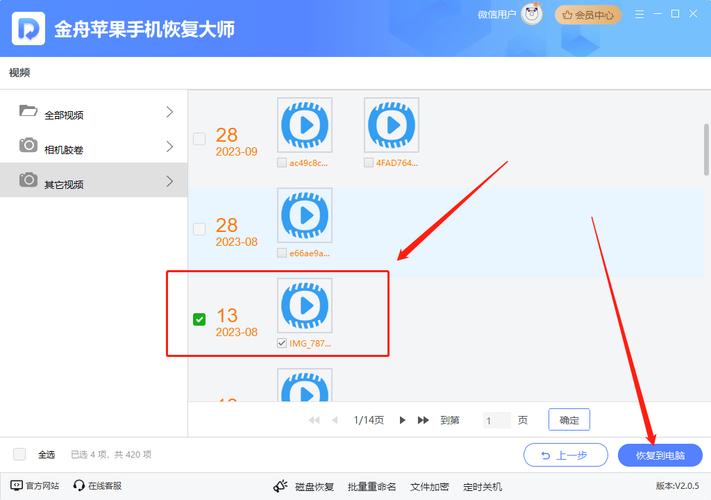Go to the previous page
The height and width of the screenshot is (500, 711).
click(335, 420)
